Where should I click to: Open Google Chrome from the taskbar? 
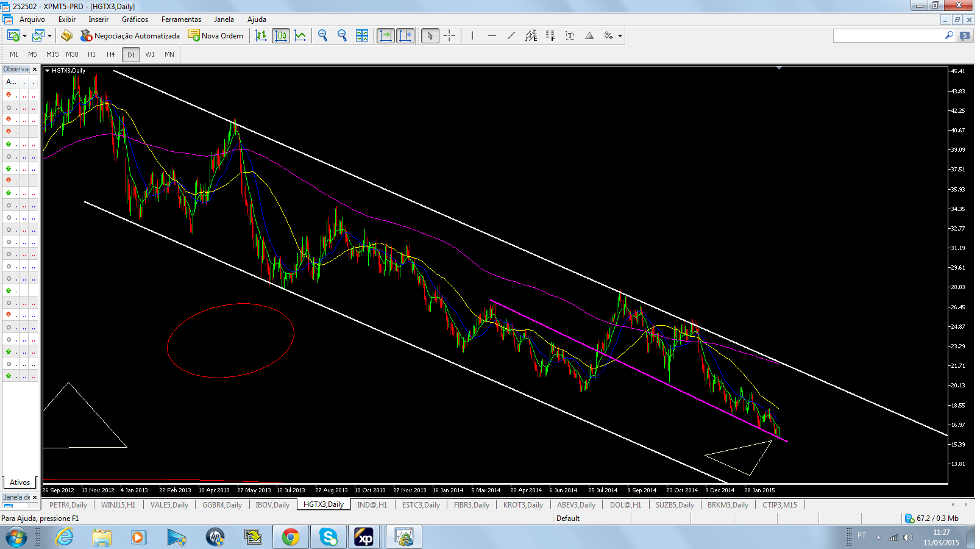coord(291,537)
